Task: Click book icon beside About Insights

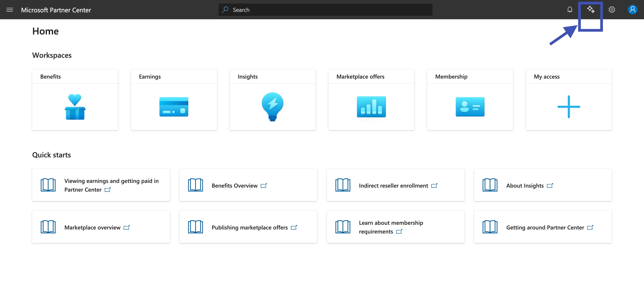Action: 490,185
